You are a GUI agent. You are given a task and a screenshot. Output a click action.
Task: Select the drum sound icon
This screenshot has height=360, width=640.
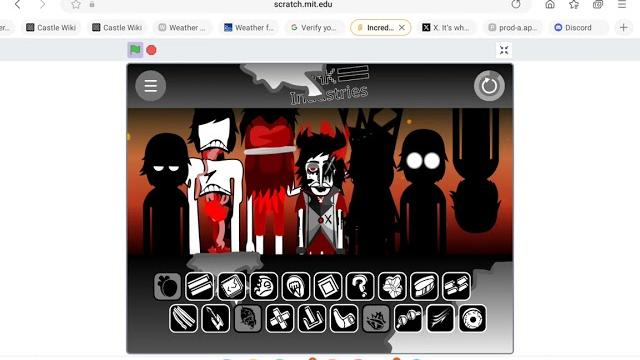tap(424, 286)
